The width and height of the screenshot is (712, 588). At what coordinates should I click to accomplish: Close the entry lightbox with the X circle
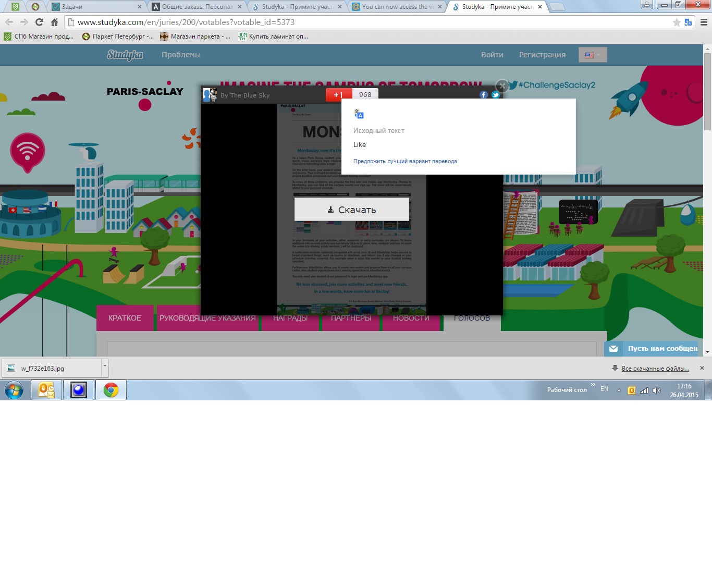pyautogui.click(x=502, y=86)
